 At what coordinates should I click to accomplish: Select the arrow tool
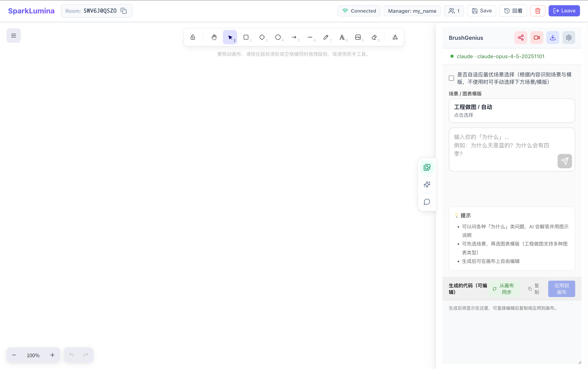(294, 37)
